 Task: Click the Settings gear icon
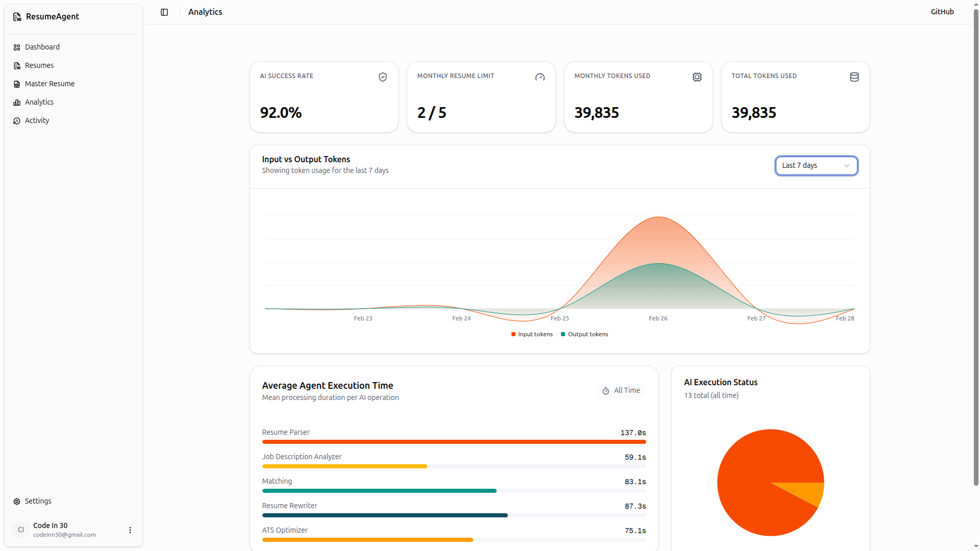(17, 502)
